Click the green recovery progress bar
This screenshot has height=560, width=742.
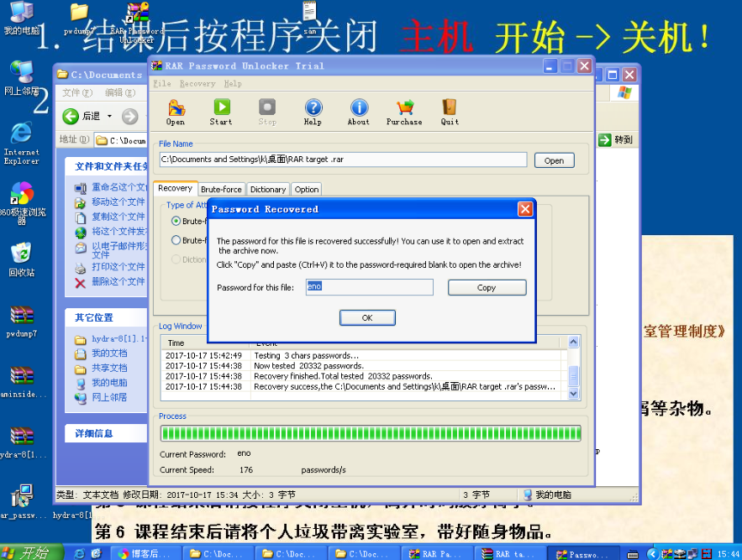[x=371, y=433]
